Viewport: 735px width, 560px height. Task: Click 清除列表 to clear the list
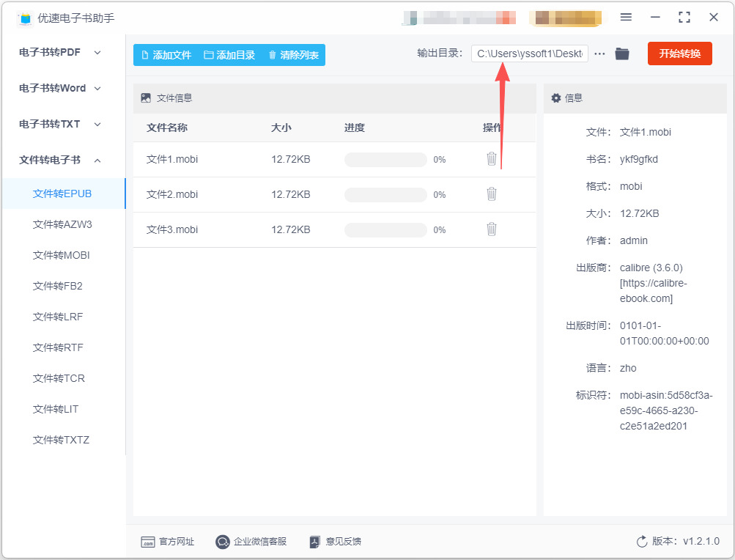(293, 55)
